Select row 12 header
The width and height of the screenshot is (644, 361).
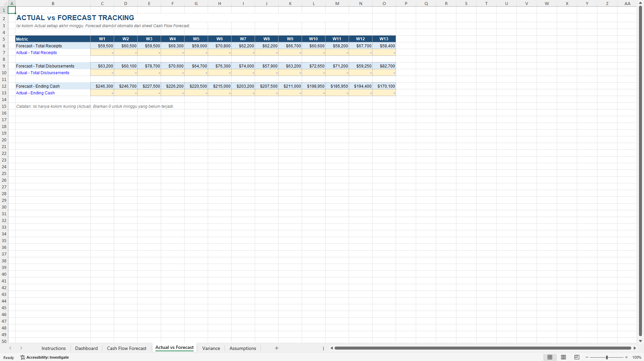tap(4, 86)
